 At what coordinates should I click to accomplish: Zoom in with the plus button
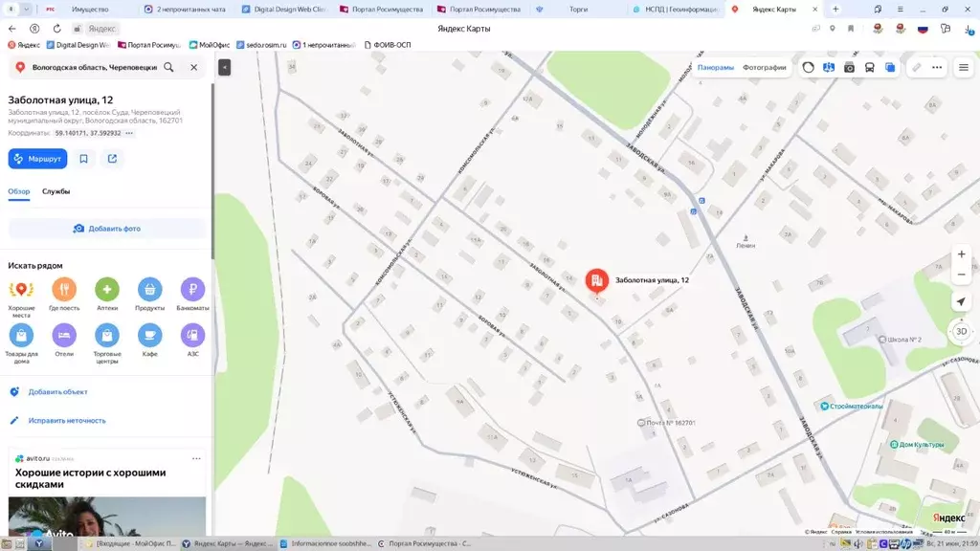click(x=961, y=254)
